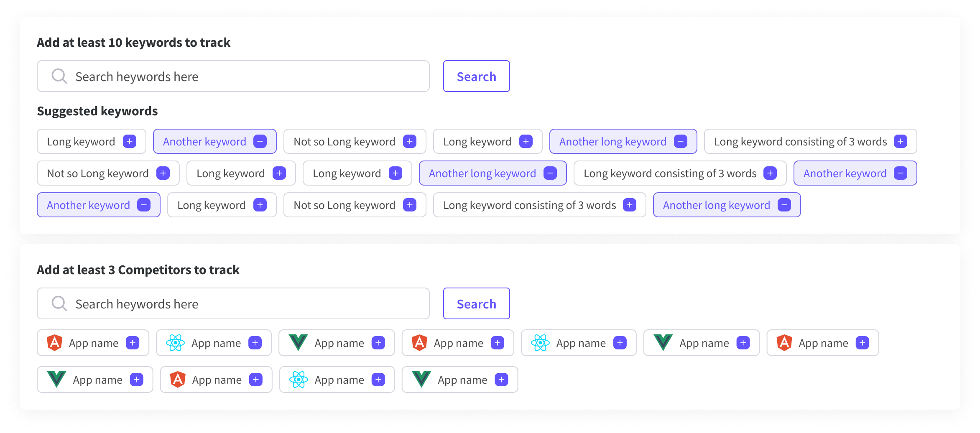Image resolution: width=980 pixels, height=433 pixels.
Task: Add first-row "Long keyword consisting of 3 words"
Action: [x=901, y=142]
